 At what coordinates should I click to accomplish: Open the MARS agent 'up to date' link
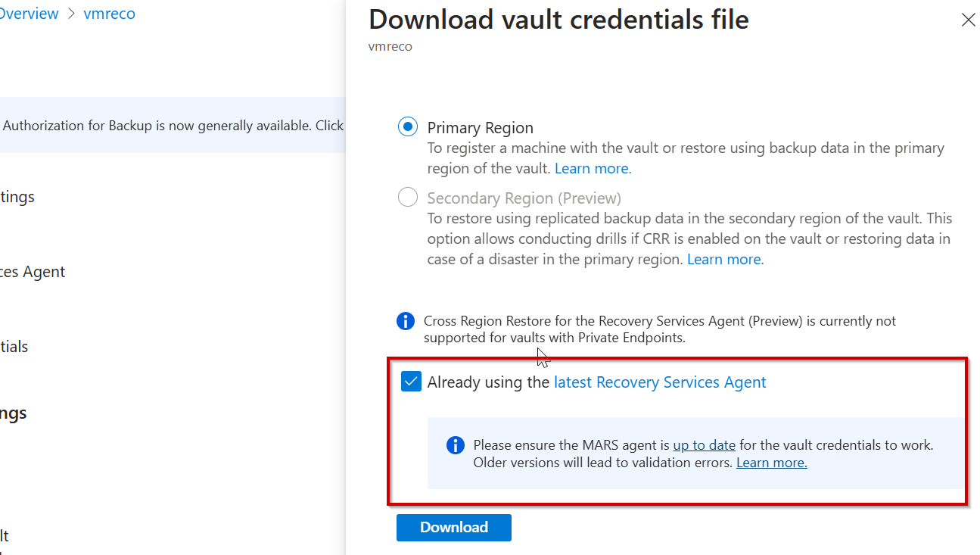[704, 445]
